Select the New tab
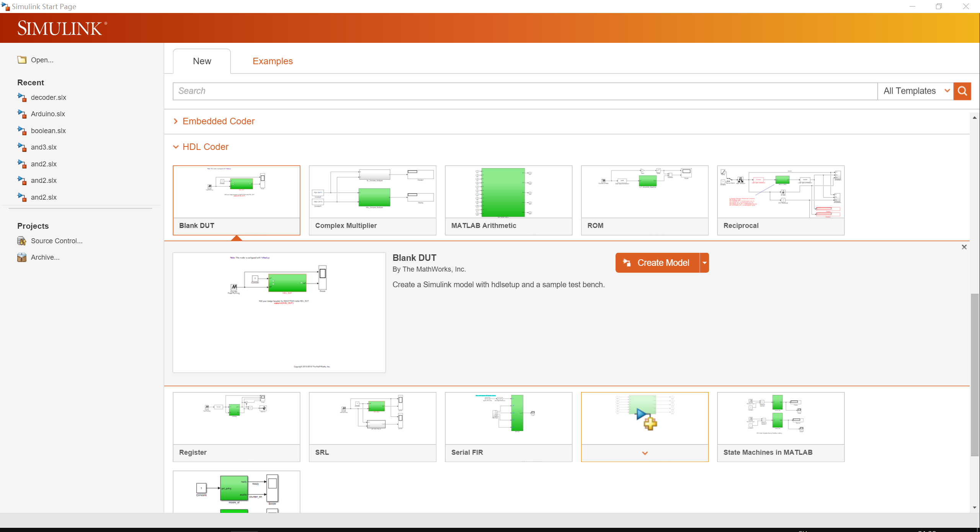Image resolution: width=980 pixels, height=532 pixels. pos(202,61)
